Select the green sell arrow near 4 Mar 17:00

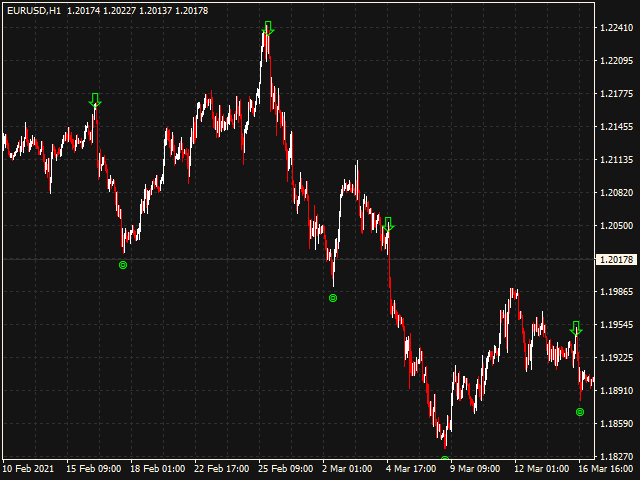388,224
